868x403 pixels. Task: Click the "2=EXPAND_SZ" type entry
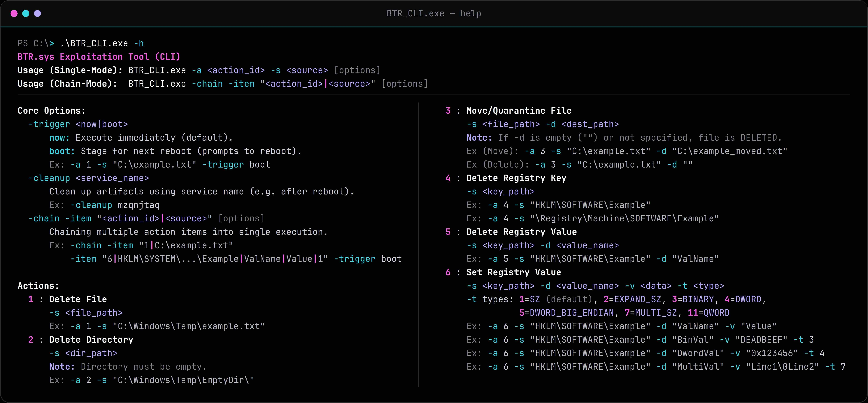coord(632,299)
